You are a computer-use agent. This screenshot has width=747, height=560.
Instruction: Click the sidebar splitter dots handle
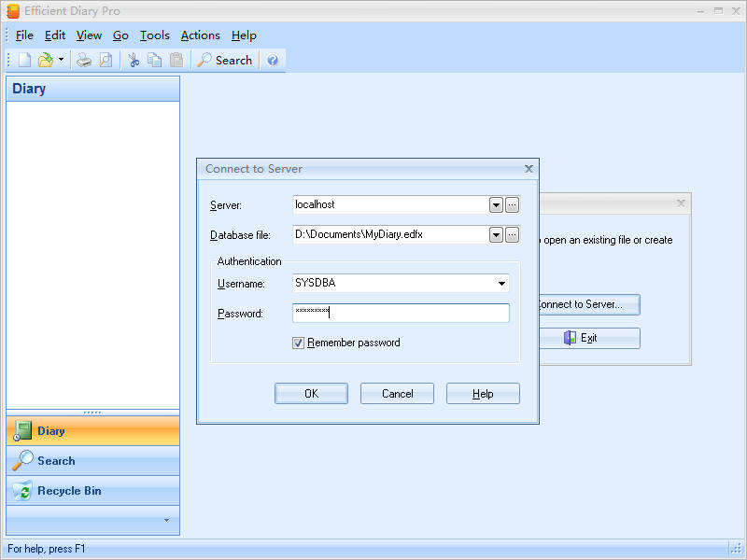point(92,413)
